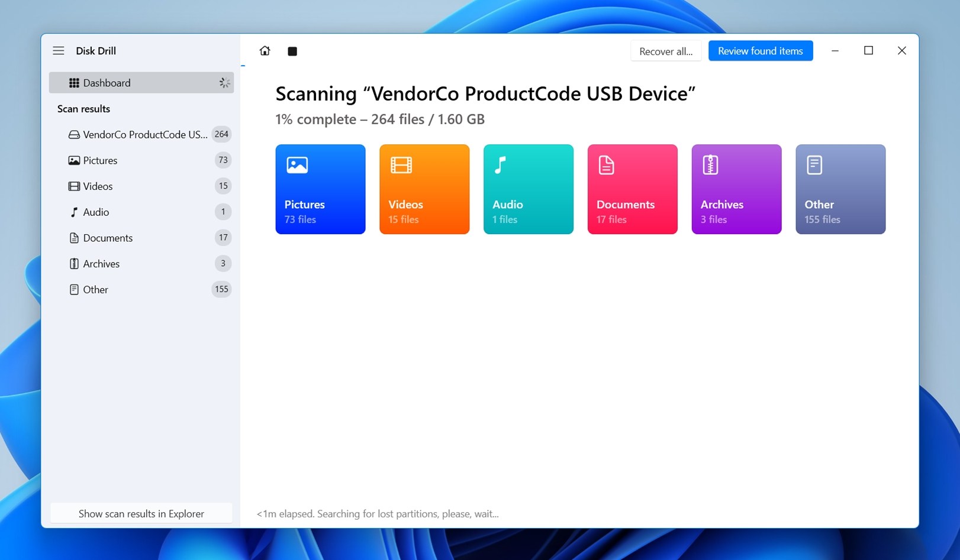Click the Dashboard grid icon
The image size is (960, 560).
(74, 83)
